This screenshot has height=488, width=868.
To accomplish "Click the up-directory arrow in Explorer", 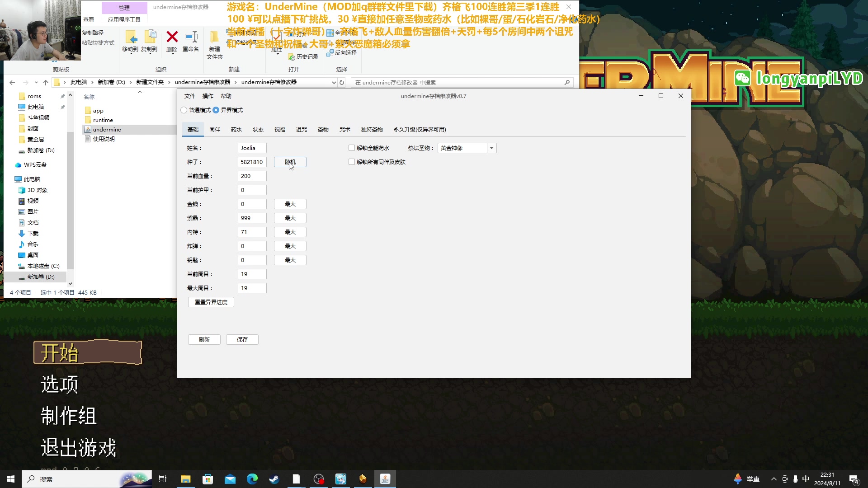I will point(46,82).
